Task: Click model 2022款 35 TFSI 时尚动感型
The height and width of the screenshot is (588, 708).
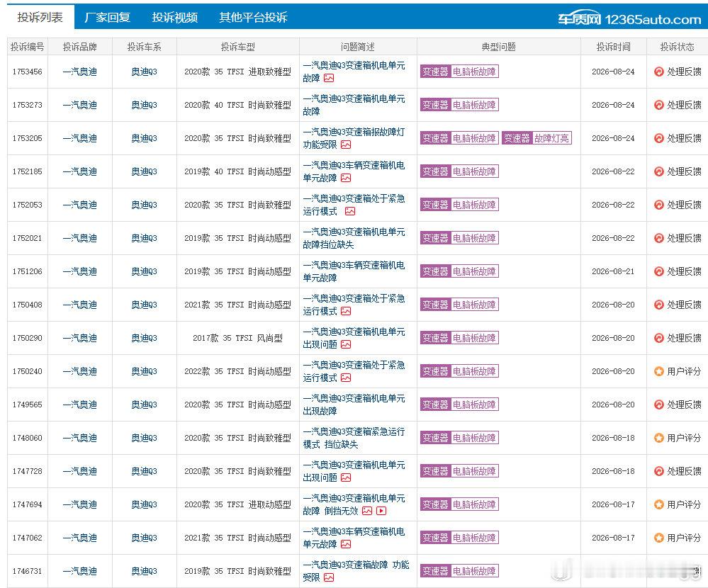Action: 237,371
